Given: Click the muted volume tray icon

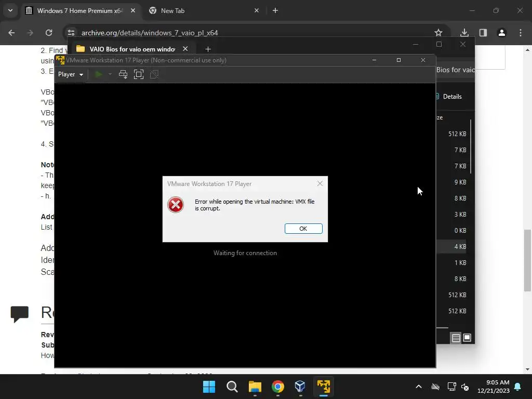Looking at the screenshot, I should click(x=465, y=387).
